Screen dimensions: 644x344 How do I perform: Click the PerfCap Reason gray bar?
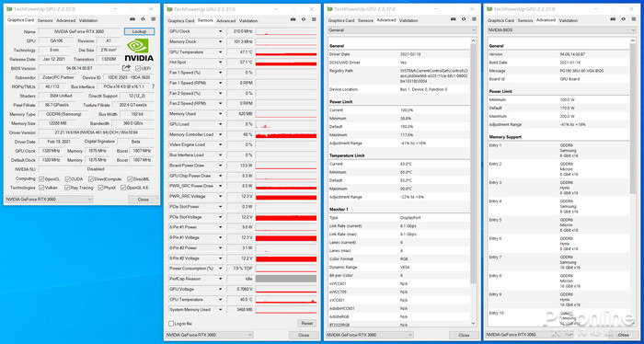(286, 279)
